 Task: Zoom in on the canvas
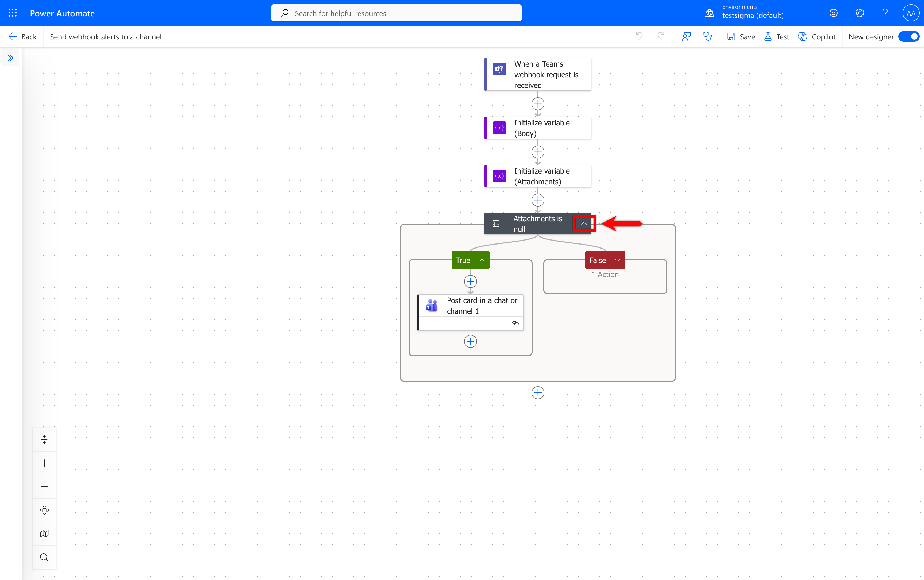[x=44, y=463]
